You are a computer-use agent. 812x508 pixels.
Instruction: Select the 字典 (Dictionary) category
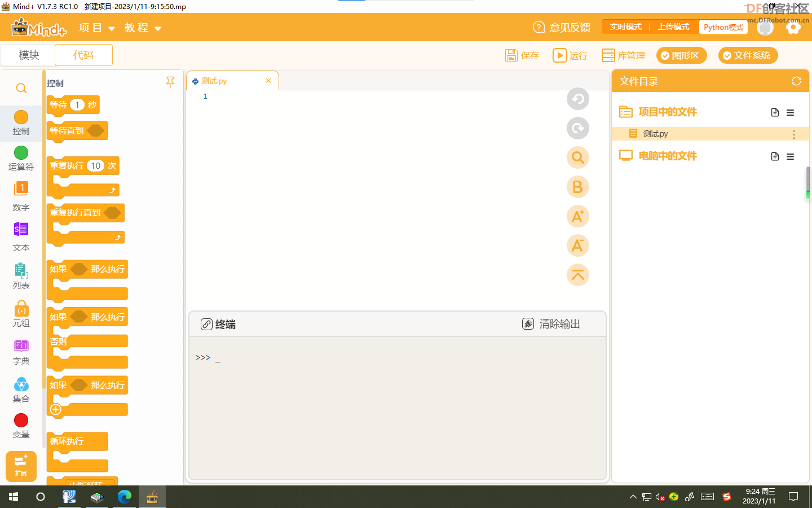(21, 351)
